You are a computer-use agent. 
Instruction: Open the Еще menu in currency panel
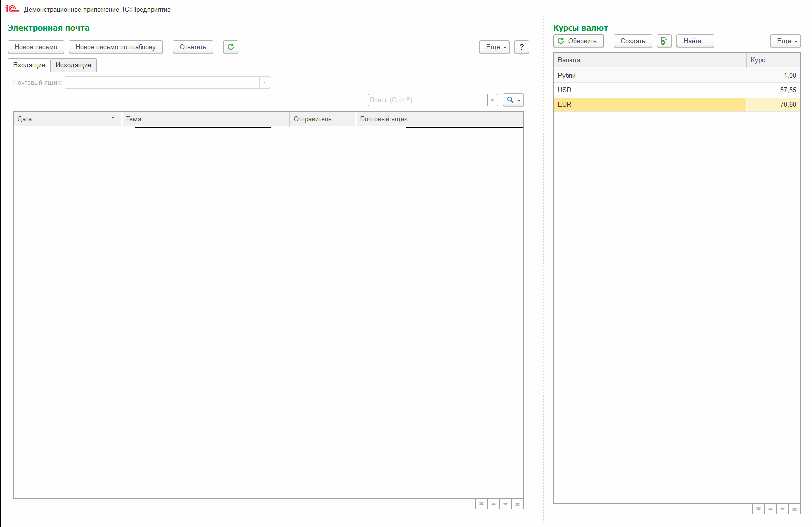[x=785, y=41]
